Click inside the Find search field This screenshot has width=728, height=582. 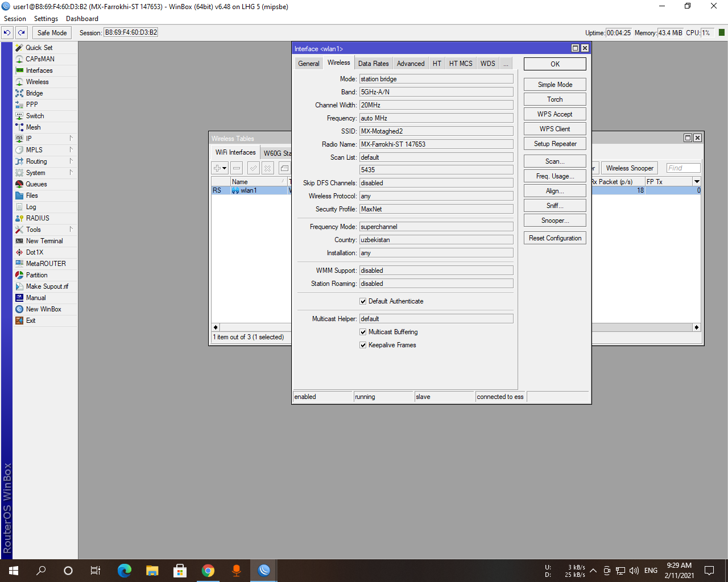point(683,168)
